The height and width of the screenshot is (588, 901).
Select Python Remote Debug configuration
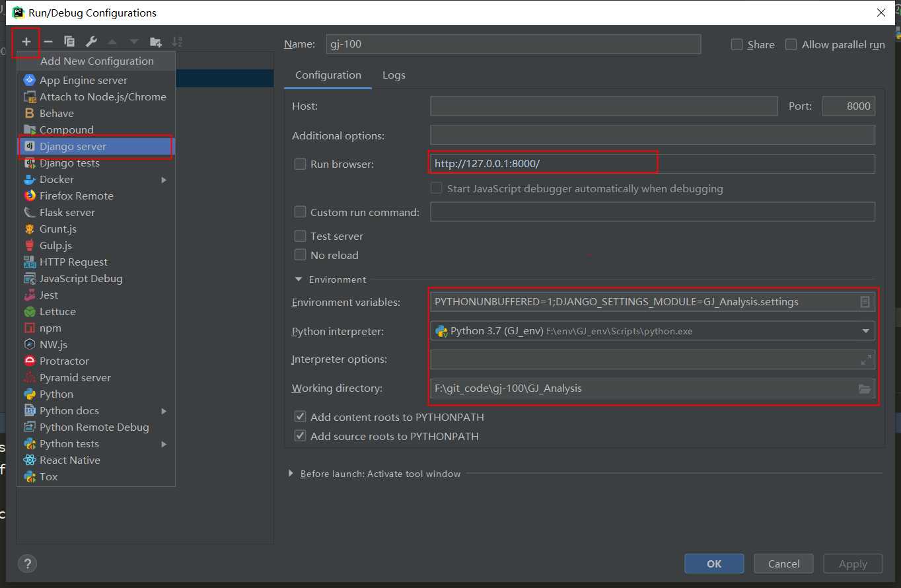96,427
